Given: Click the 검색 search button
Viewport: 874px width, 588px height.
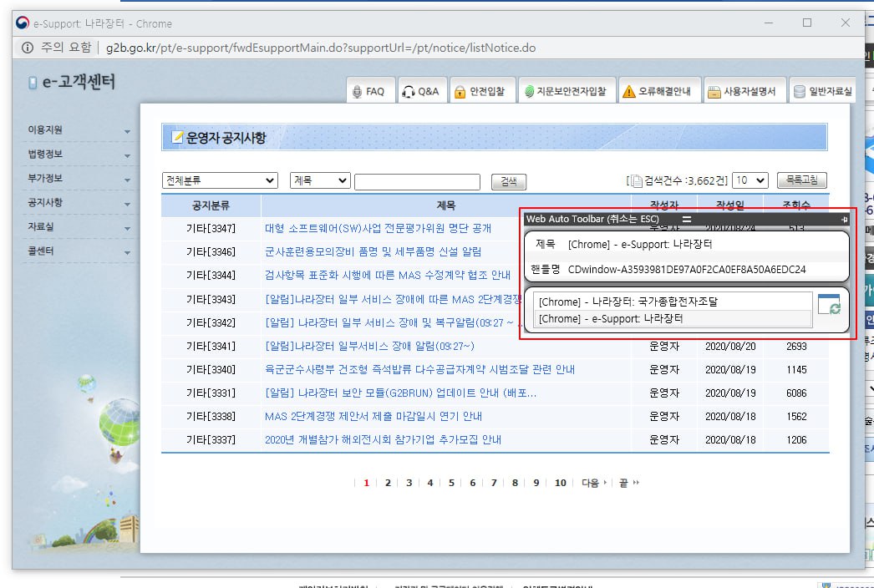Looking at the screenshot, I should 508,182.
